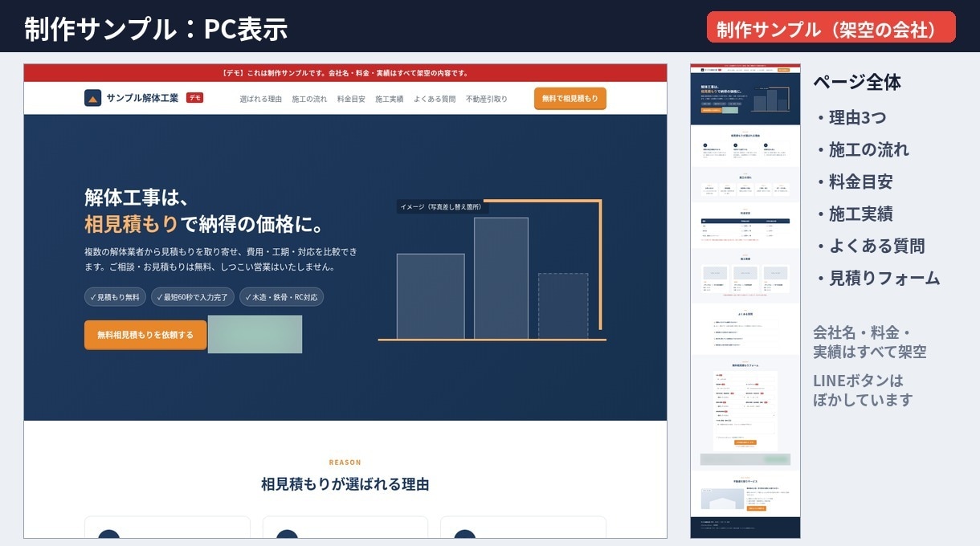The image size is (980, 546).
Task: Open the 選ばれる理由 nav link
Action: coord(261,99)
